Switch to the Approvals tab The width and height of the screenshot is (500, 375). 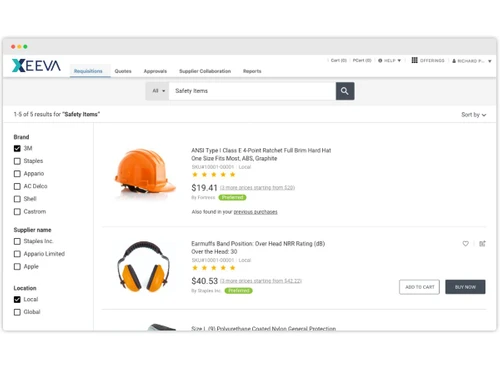pyautogui.click(x=155, y=71)
